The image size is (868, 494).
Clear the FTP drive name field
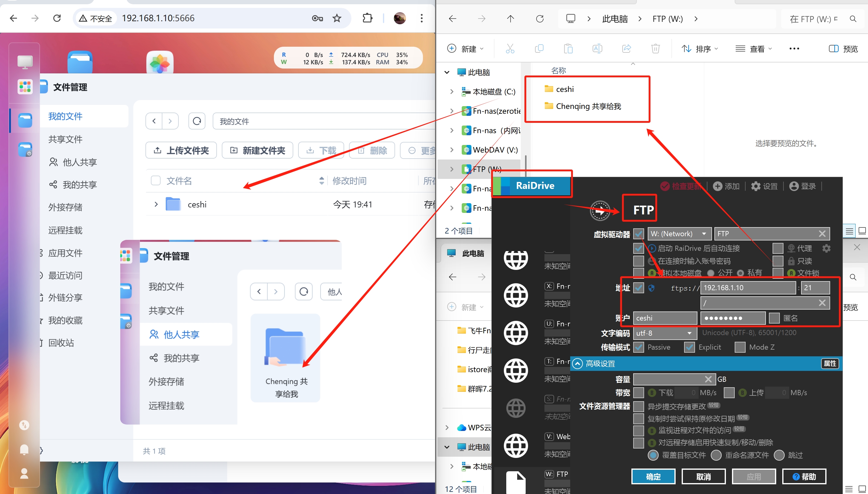tap(822, 234)
